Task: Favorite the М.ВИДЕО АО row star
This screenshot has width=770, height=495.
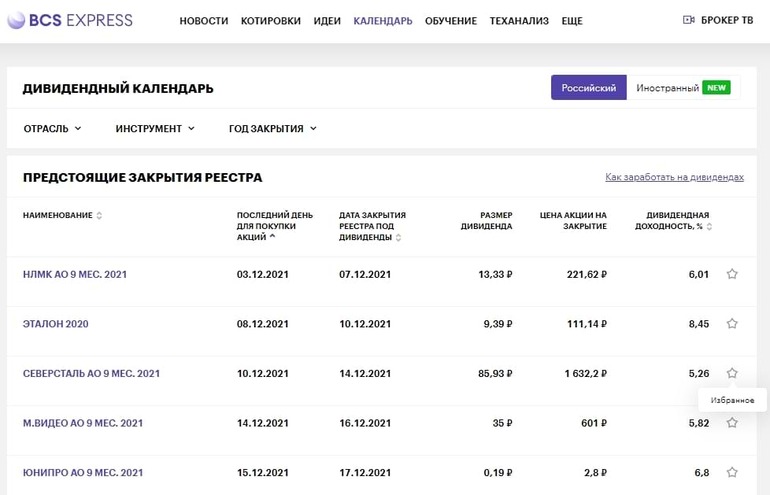Action: (732, 423)
